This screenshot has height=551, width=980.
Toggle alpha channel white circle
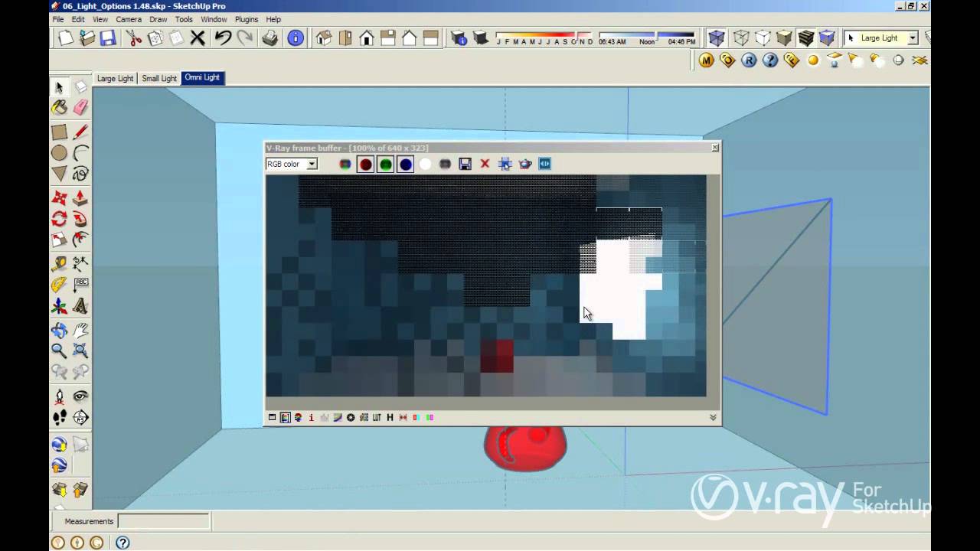coord(425,164)
